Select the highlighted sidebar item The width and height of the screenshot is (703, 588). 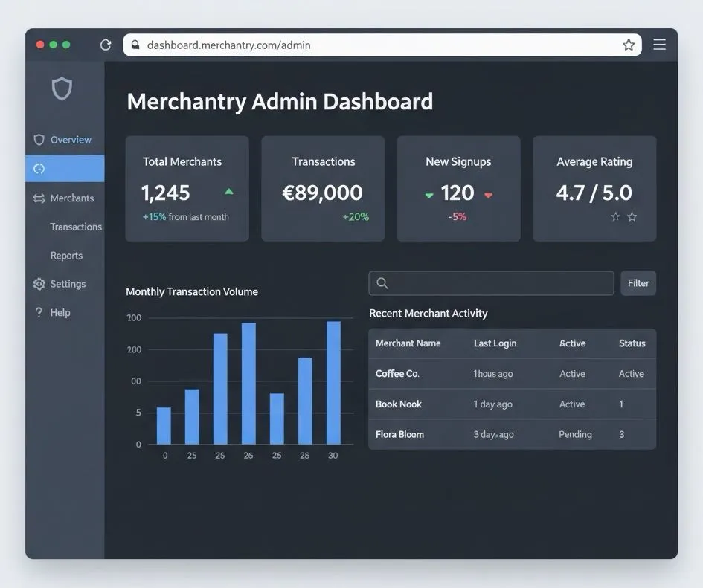(x=65, y=169)
